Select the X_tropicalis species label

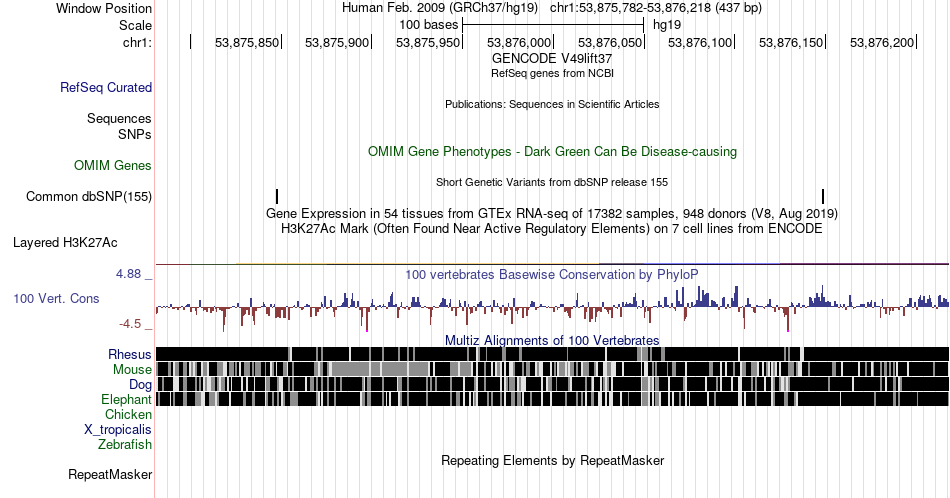pyautogui.click(x=118, y=430)
